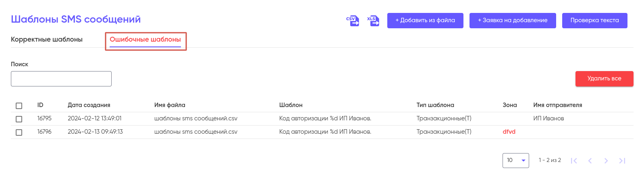Select the checkbox for row 16795
The width and height of the screenshot is (644, 185).
19,119
